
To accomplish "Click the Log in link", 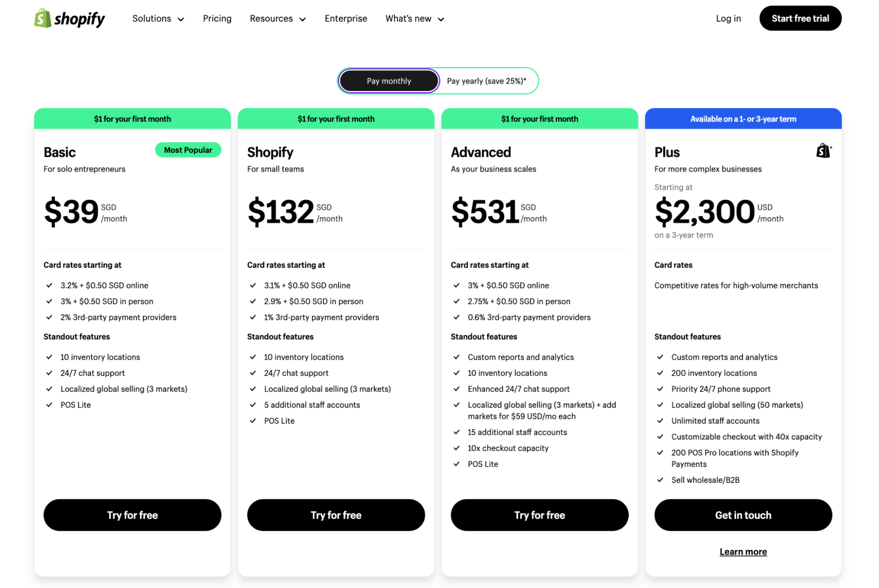I will pos(728,18).
